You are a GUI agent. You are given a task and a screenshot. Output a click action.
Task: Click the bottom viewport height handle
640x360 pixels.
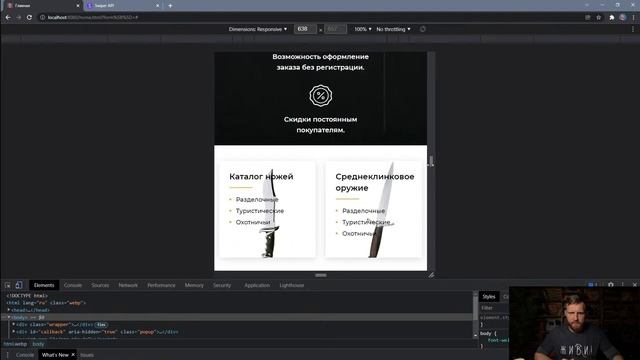click(x=320, y=275)
